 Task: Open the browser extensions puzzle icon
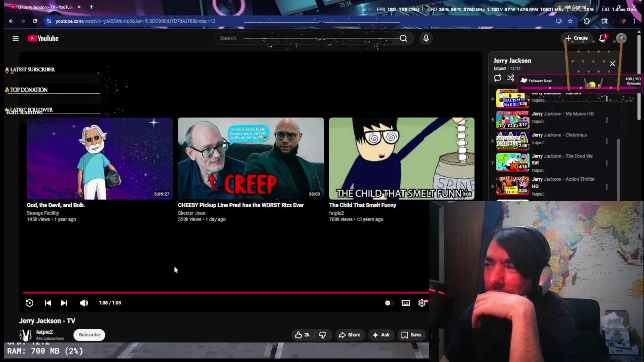587,21
